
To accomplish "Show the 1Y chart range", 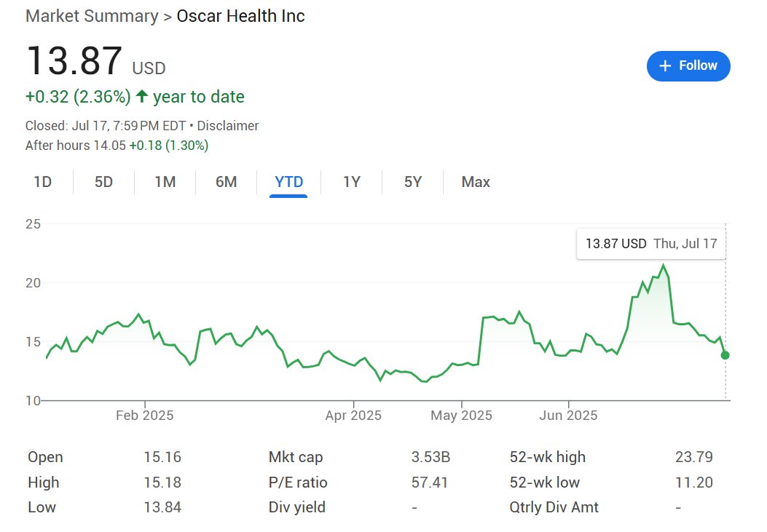I will coord(352,182).
